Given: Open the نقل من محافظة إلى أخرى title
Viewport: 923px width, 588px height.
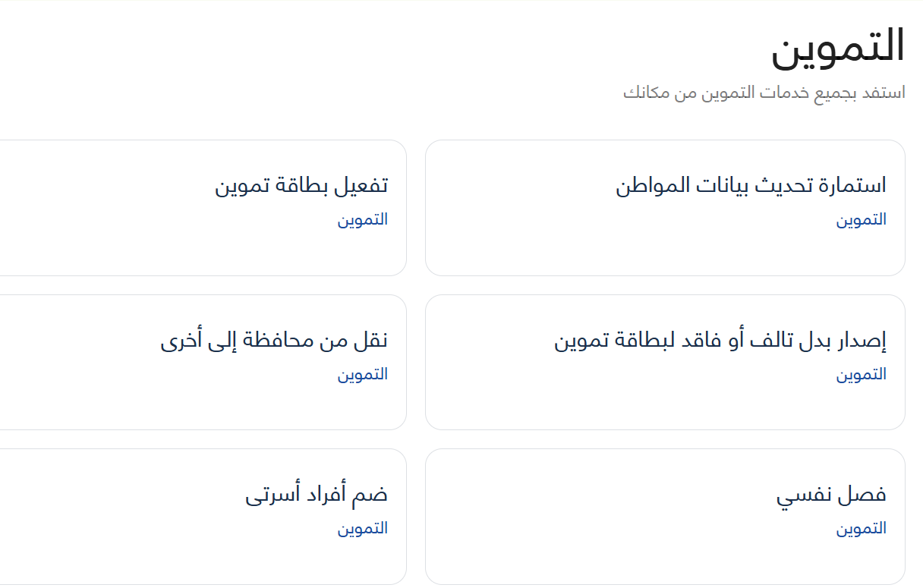Looking at the screenshot, I should tap(274, 341).
